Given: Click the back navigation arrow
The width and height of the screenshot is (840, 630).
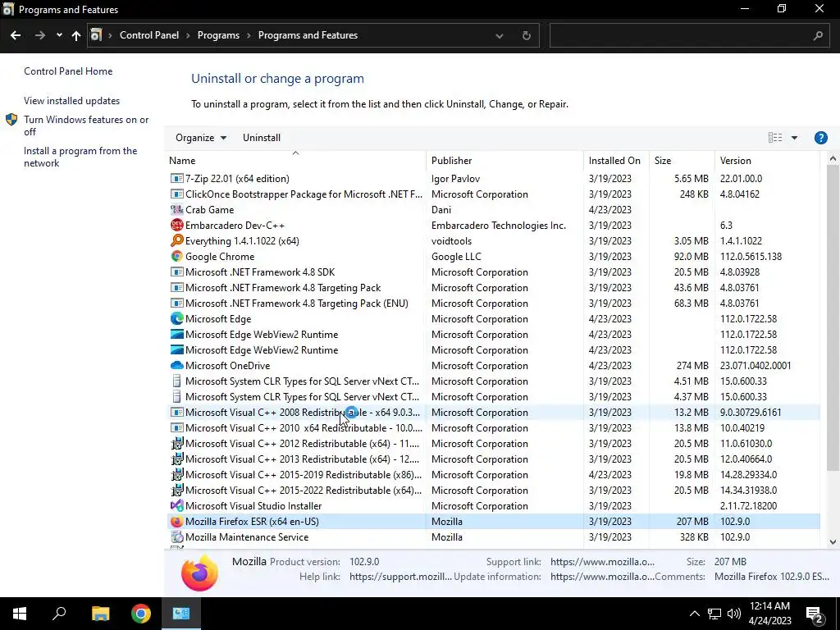Looking at the screenshot, I should click(x=16, y=35).
